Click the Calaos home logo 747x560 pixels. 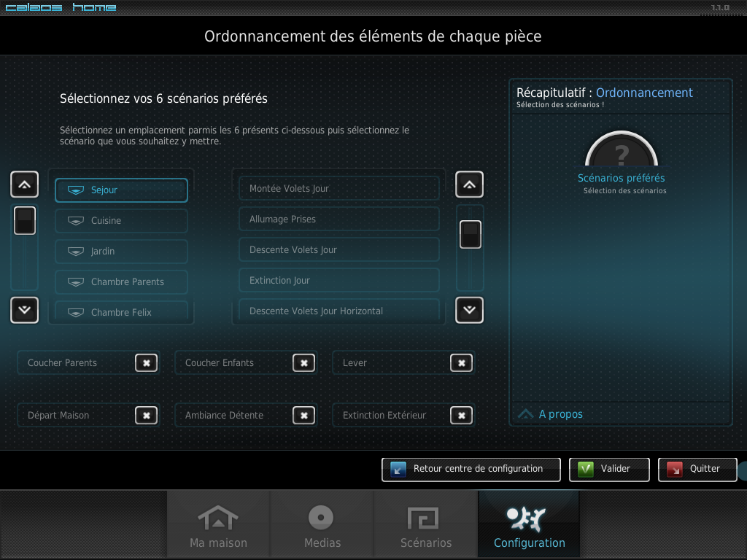(x=61, y=7)
